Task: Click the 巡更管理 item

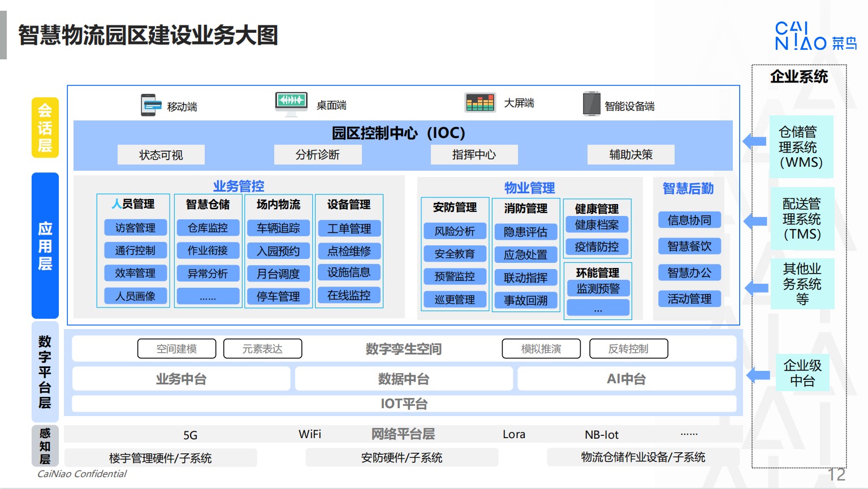Action: (455, 300)
